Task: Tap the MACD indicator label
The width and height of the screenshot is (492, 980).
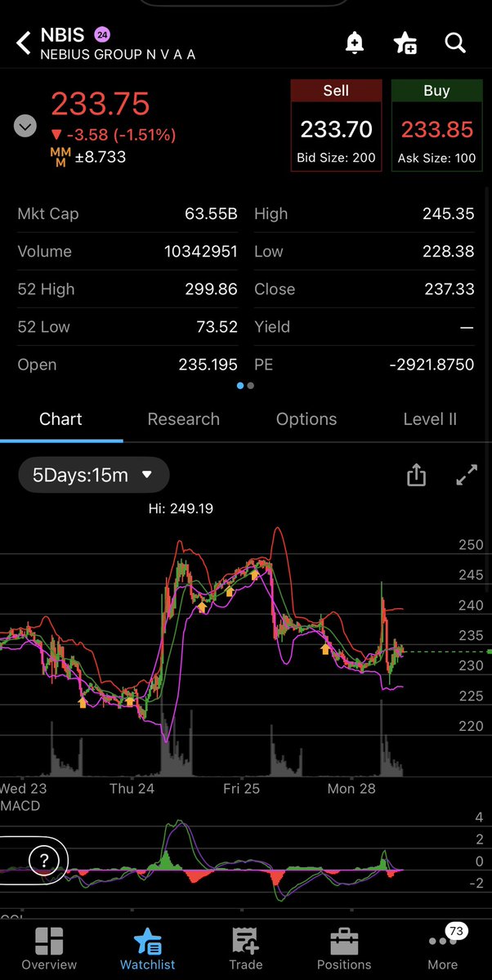Action: (20, 806)
